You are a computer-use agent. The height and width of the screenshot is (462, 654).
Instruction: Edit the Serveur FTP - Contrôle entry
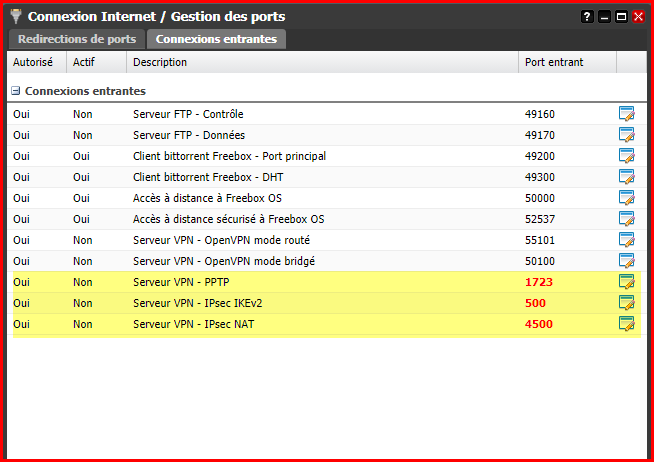pos(626,113)
